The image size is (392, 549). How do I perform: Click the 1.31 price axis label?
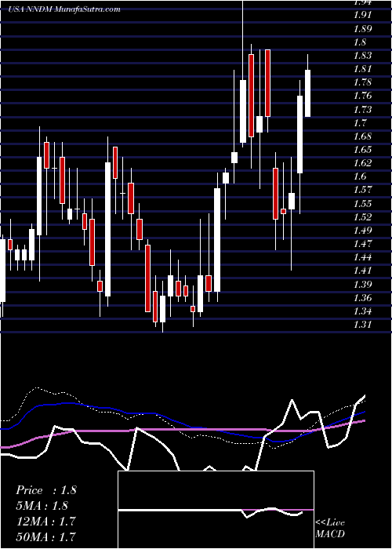[361, 325]
